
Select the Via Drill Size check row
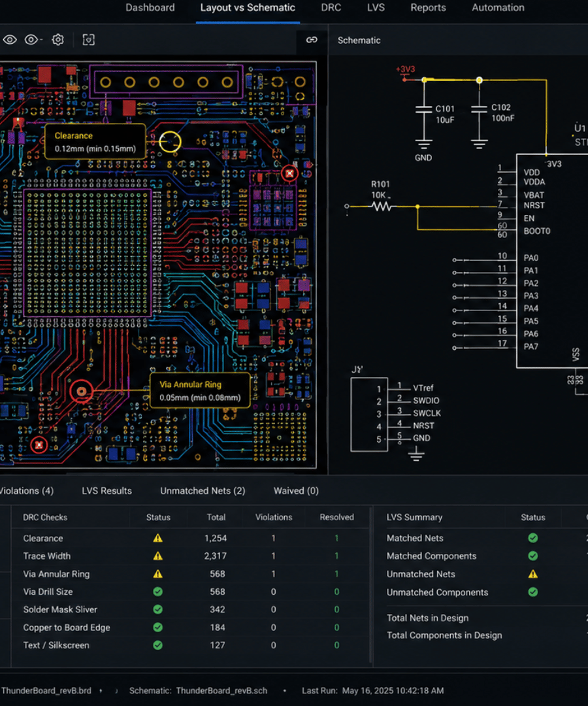[190, 592]
